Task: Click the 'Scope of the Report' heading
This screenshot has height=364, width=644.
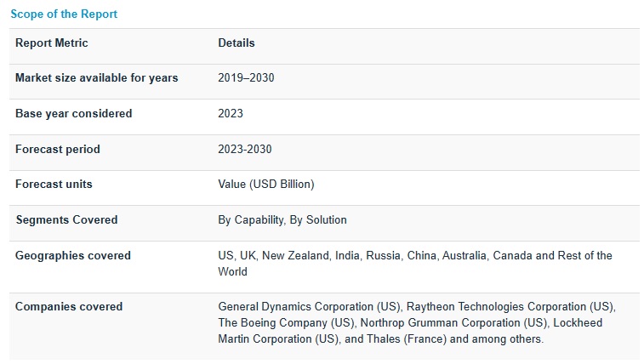Action: (64, 14)
